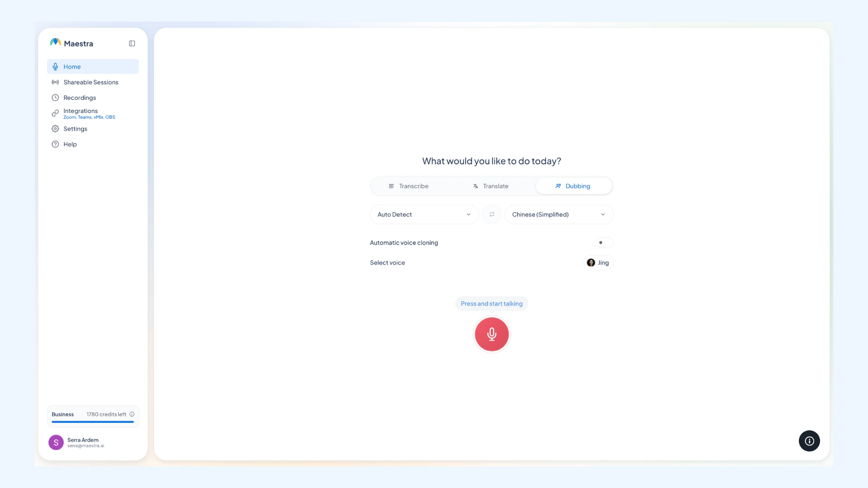Click the serra@maestra.ai email text
Screen dimensions: 868x488
point(86,446)
